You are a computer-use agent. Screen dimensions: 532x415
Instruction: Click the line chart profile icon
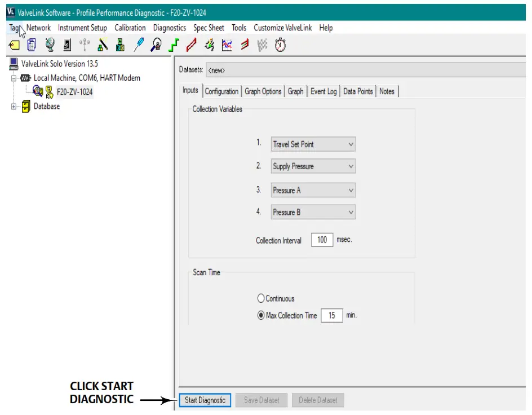(227, 45)
